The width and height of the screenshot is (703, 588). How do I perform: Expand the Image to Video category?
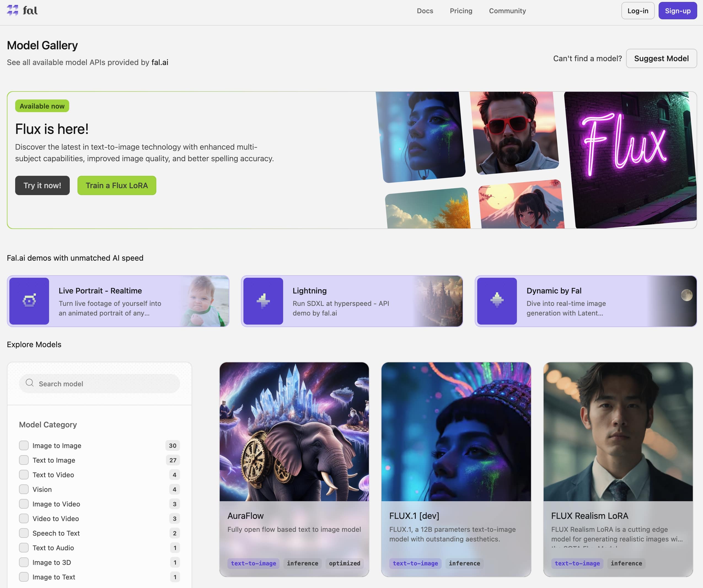pyautogui.click(x=23, y=503)
